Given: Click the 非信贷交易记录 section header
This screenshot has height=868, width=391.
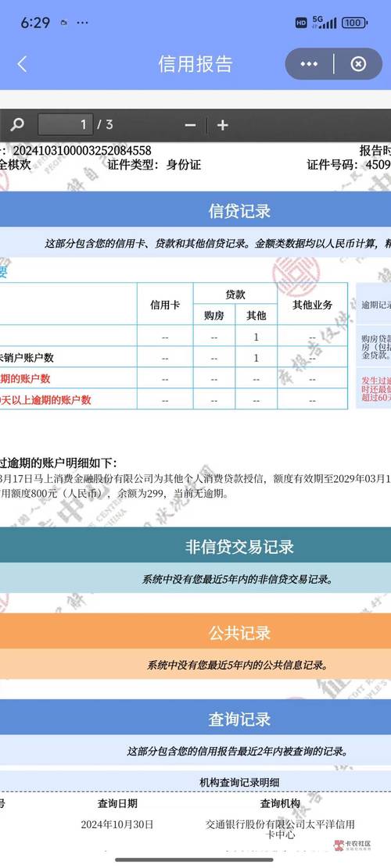Looking at the screenshot, I should (x=239, y=547).
